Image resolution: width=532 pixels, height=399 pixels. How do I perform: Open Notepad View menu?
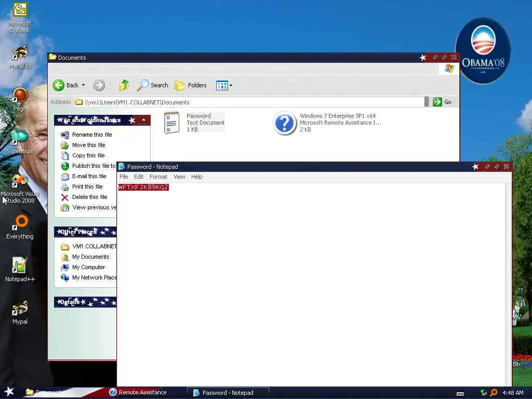click(179, 177)
